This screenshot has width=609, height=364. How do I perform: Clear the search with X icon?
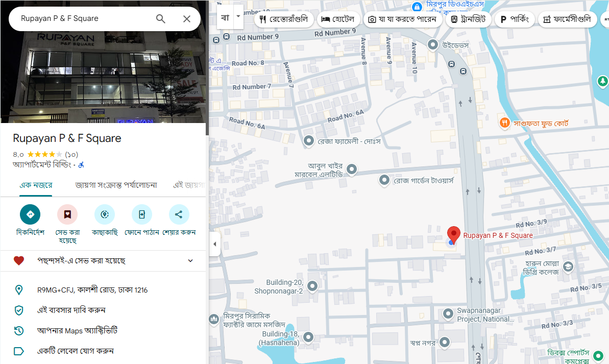point(187,19)
